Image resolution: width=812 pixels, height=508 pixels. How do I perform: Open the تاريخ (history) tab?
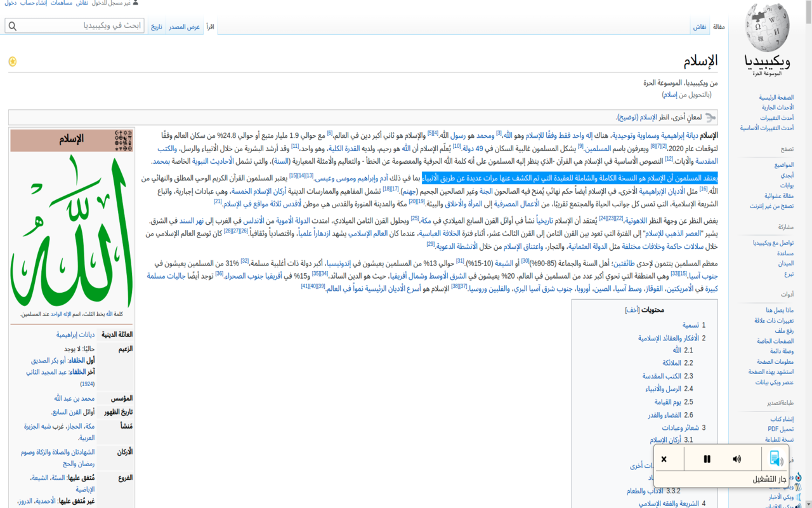156,27
